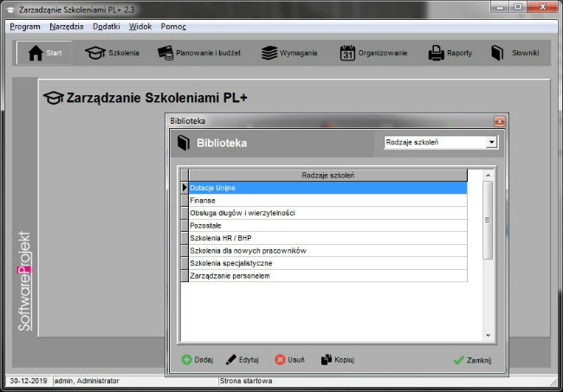This screenshot has width=563, height=392.
Task: Open the Słowniki book icon
Action: (x=497, y=53)
